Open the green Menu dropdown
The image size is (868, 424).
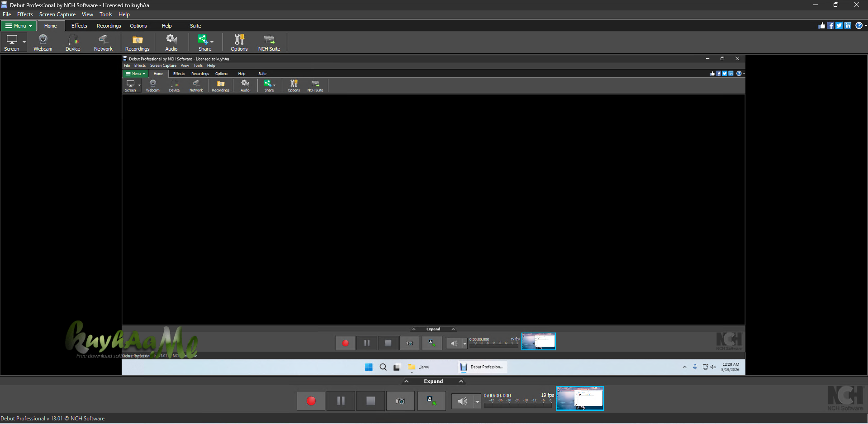coord(19,26)
